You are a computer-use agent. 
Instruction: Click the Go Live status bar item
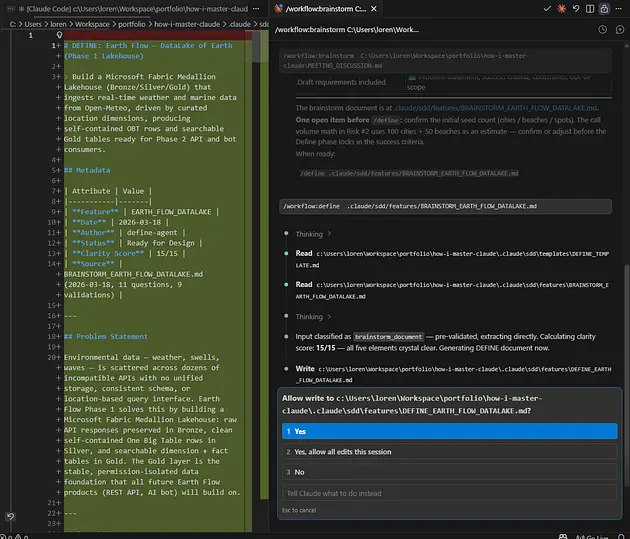592,536
